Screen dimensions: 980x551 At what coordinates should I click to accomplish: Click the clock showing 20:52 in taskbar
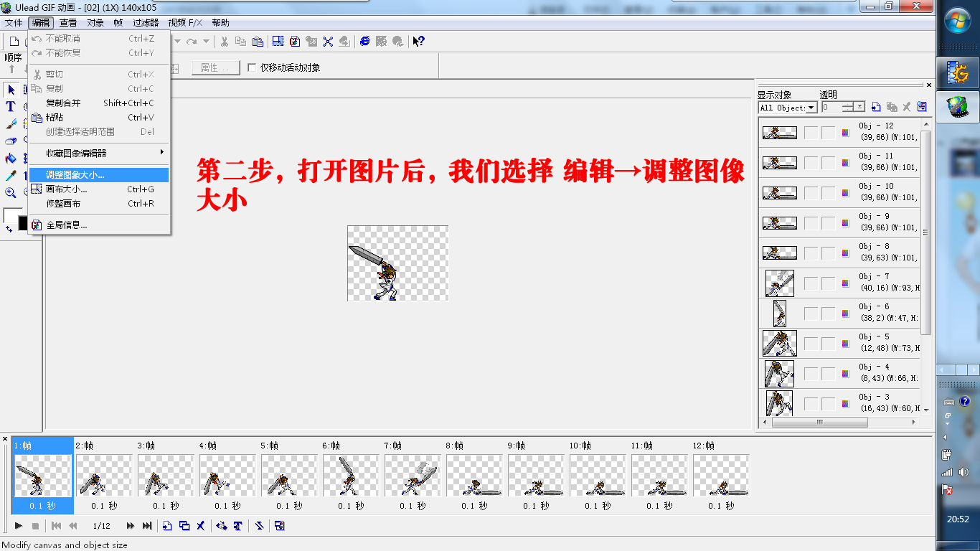[958, 519]
